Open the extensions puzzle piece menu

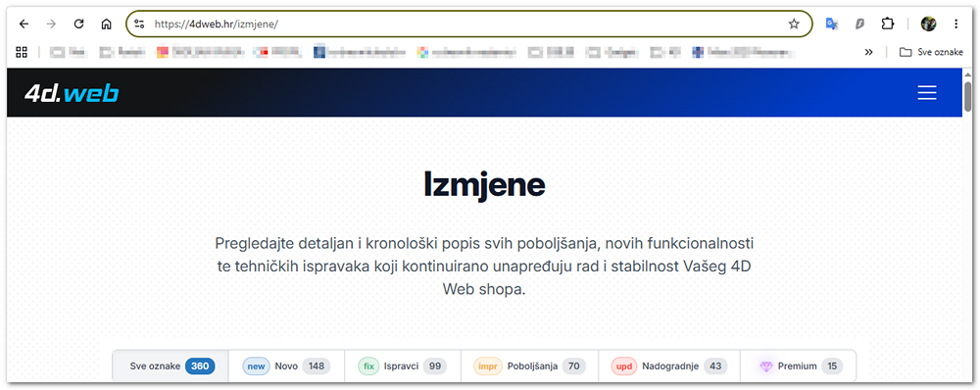[x=888, y=24]
